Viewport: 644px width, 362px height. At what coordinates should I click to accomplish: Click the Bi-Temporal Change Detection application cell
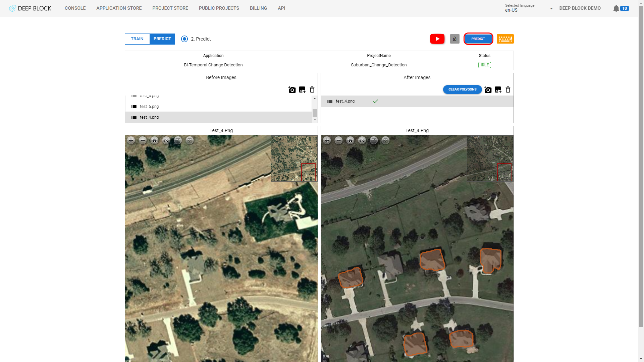213,65
